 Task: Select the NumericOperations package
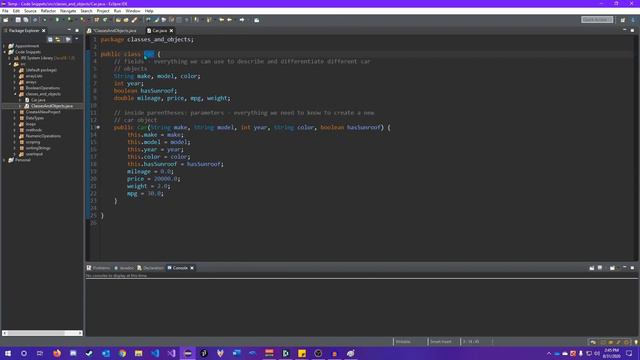pyautogui.click(x=43, y=136)
